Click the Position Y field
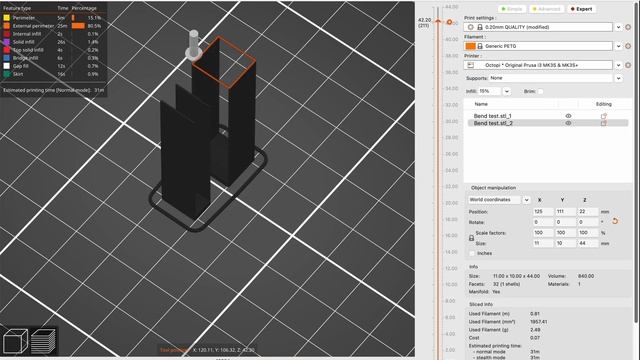This screenshot has height=360, width=640. 565,211
